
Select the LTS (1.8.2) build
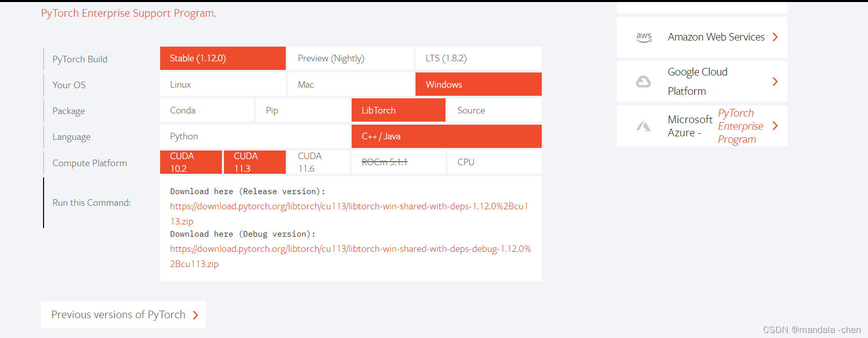point(446,58)
